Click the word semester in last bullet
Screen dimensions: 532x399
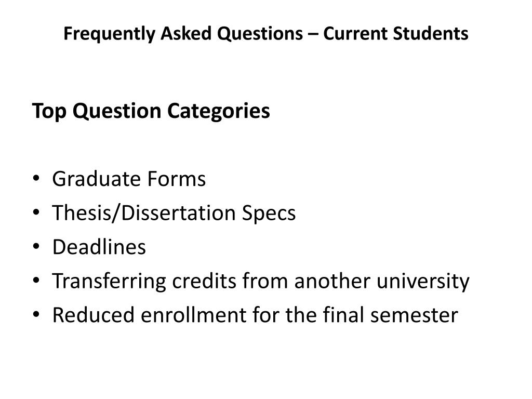tap(414, 315)
